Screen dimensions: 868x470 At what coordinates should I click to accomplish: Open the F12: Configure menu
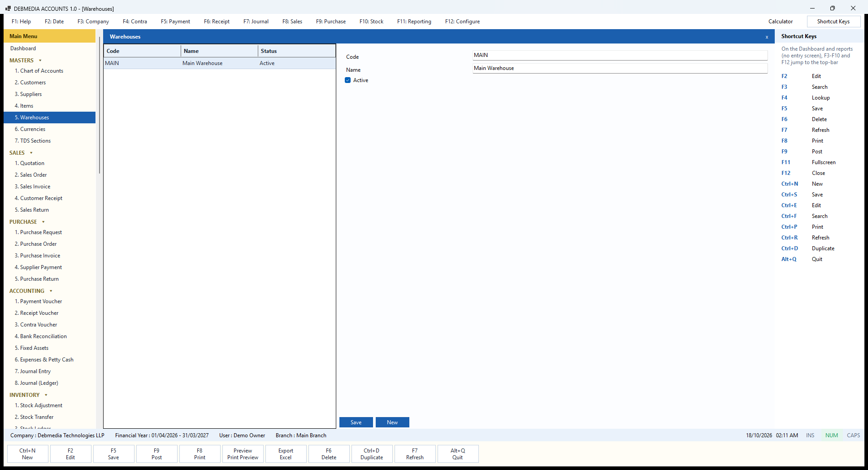click(462, 22)
